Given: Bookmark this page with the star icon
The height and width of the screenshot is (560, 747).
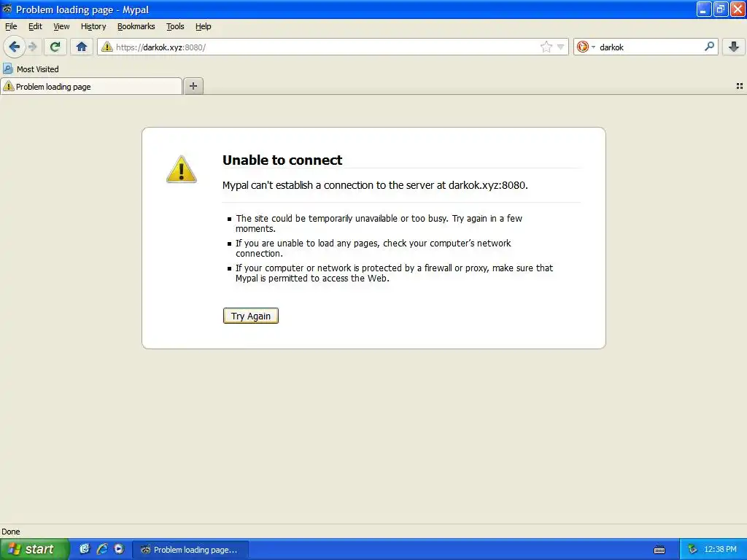Looking at the screenshot, I should click(x=546, y=47).
